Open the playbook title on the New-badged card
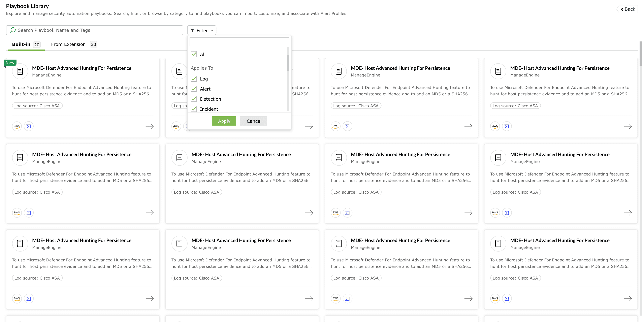644x322 pixels. point(82,68)
